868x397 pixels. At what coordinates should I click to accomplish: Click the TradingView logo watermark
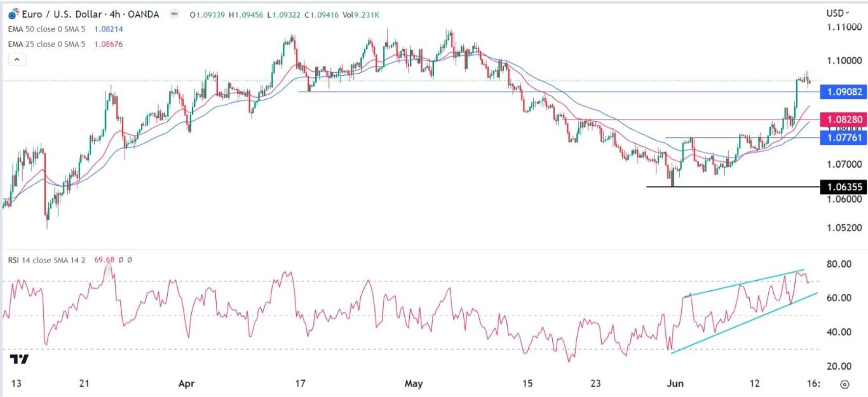click(x=19, y=360)
